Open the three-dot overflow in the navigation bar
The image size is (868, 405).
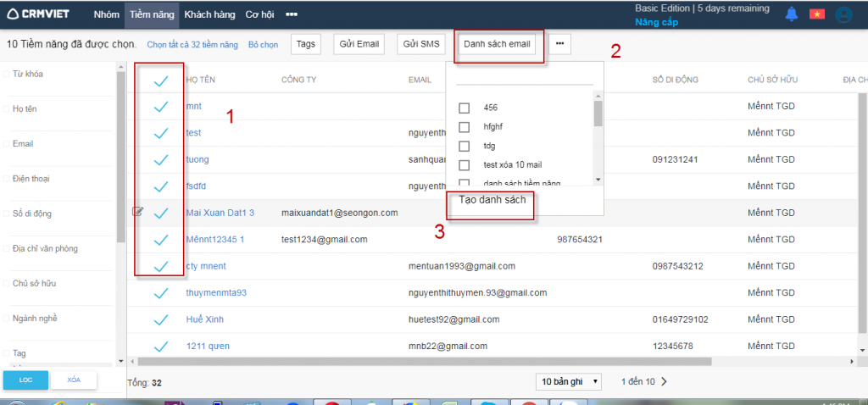292,14
